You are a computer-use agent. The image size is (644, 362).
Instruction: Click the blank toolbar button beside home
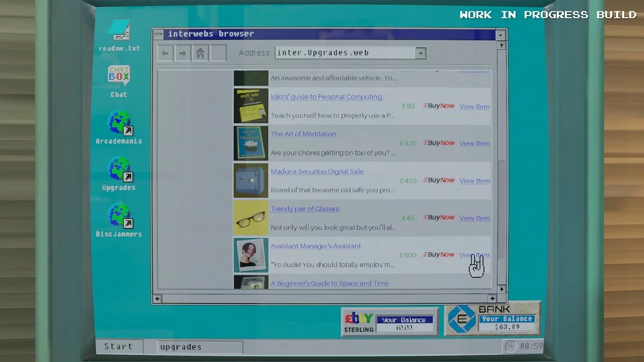(218, 53)
